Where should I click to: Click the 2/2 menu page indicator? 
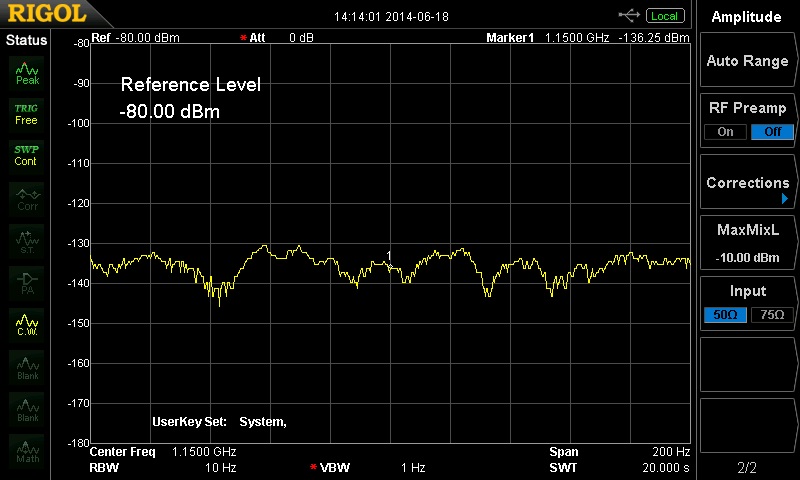747,467
